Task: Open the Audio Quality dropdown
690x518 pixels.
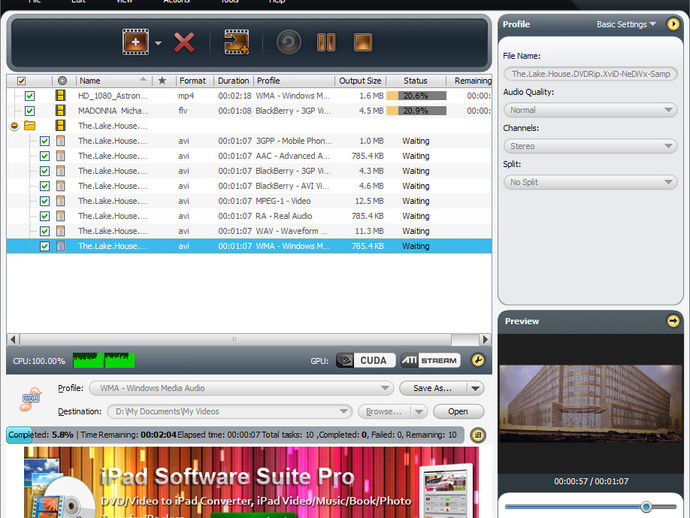Action: click(x=590, y=110)
